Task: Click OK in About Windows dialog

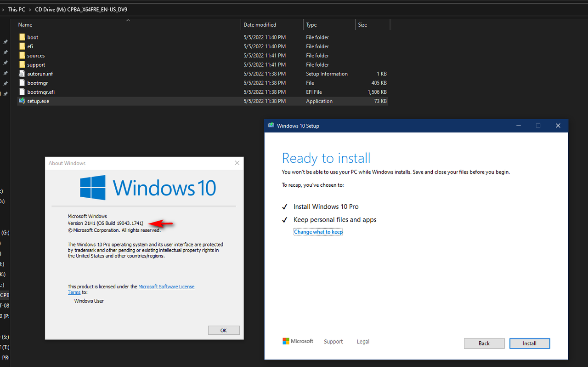Action: pos(224,330)
